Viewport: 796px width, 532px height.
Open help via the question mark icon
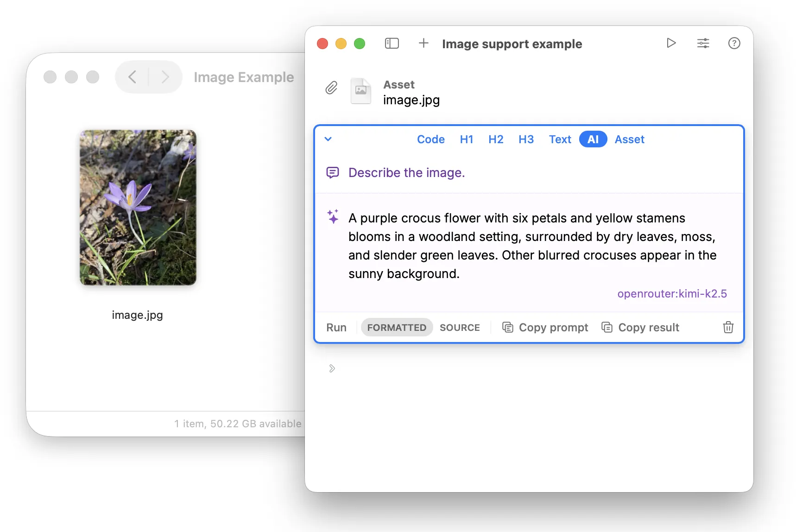(734, 43)
